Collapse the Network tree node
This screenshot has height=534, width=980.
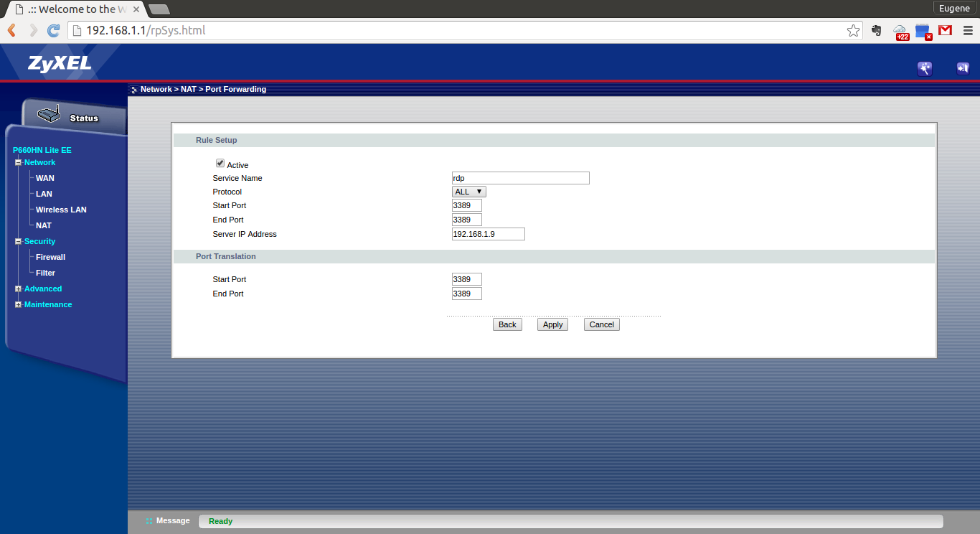tap(19, 163)
